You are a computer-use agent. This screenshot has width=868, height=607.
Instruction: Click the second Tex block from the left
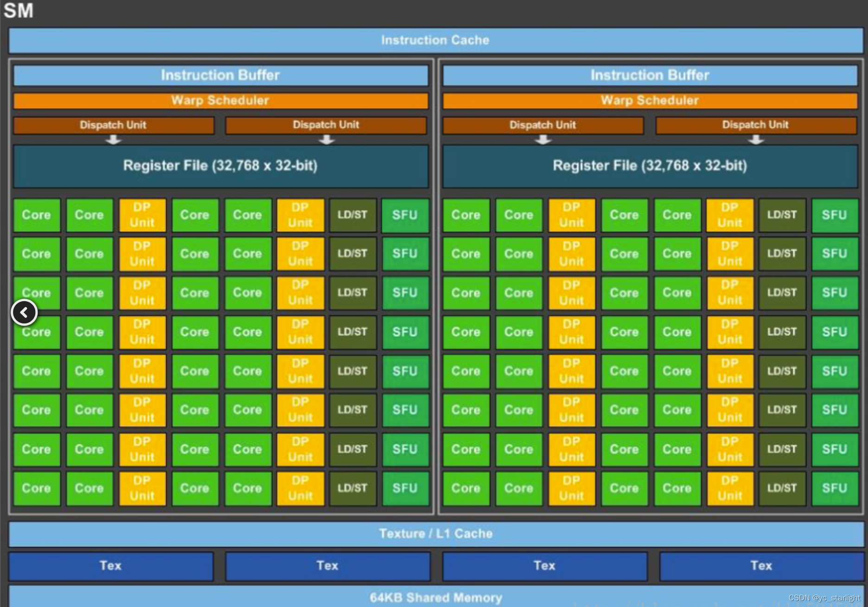coord(327,566)
